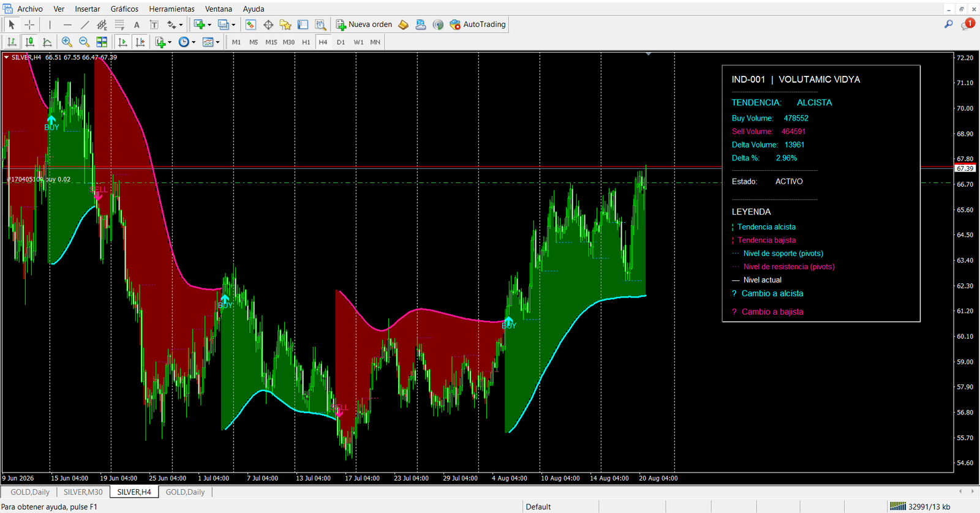Select the trendline drawing tool
980x513 pixels.
point(85,24)
